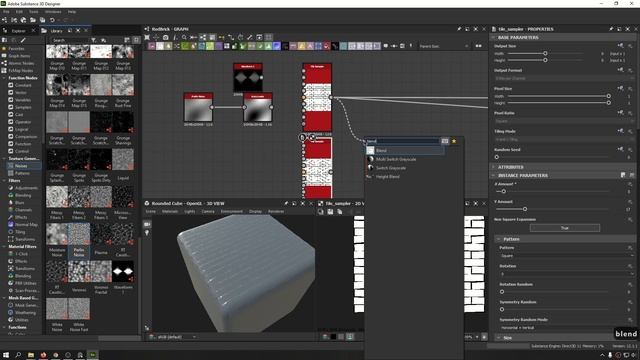Open the Pattern type dropdown
Screen dimensions: 640x360
pyautogui.click(x=567, y=256)
